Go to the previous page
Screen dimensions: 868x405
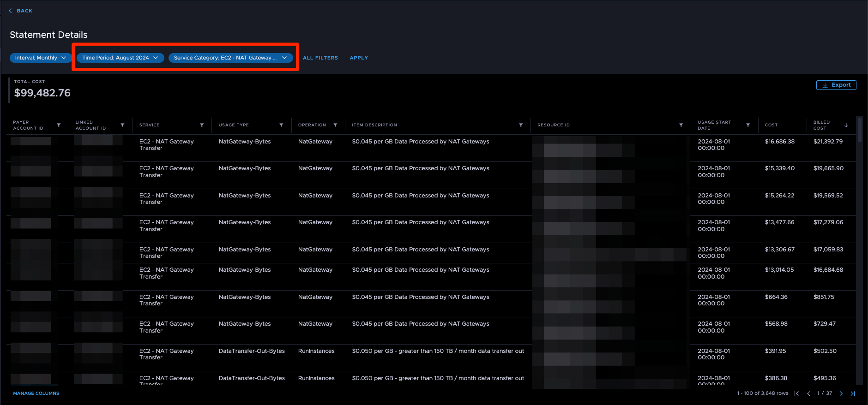pyautogui.click(x=808, y=393)
